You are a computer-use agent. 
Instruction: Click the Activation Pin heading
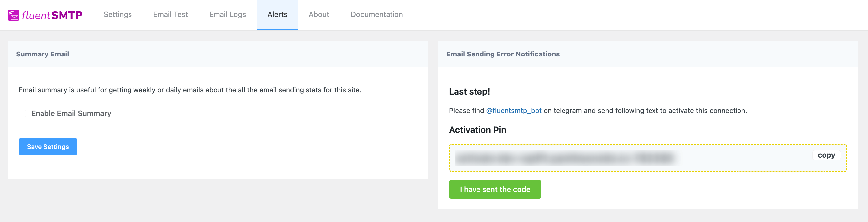click(x=477, y=130)
